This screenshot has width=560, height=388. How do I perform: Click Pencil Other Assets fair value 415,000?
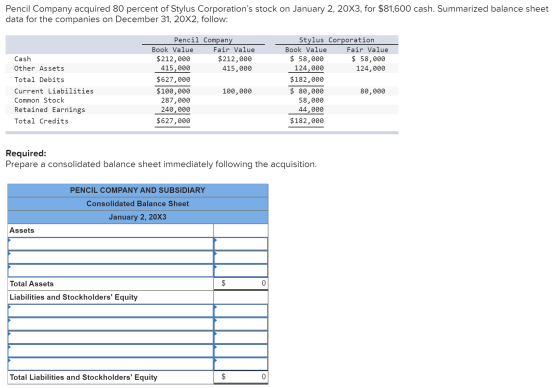(x=237, y=69)
